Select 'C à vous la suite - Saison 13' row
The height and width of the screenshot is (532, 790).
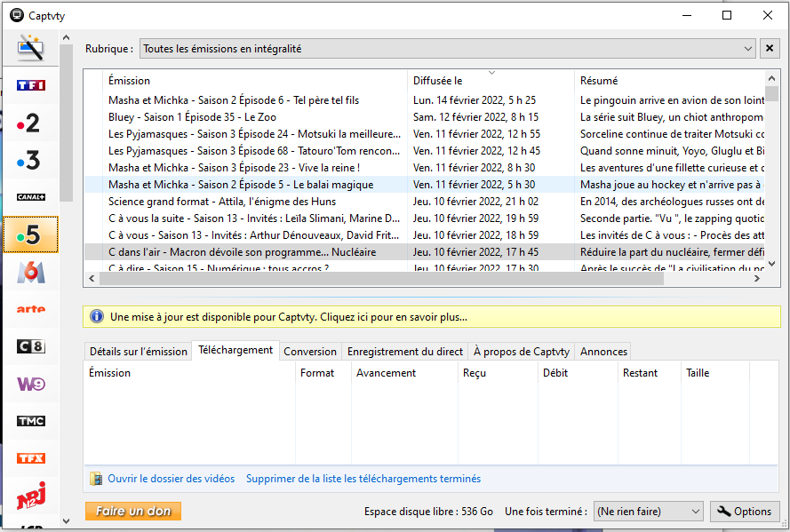pos(424,218)
